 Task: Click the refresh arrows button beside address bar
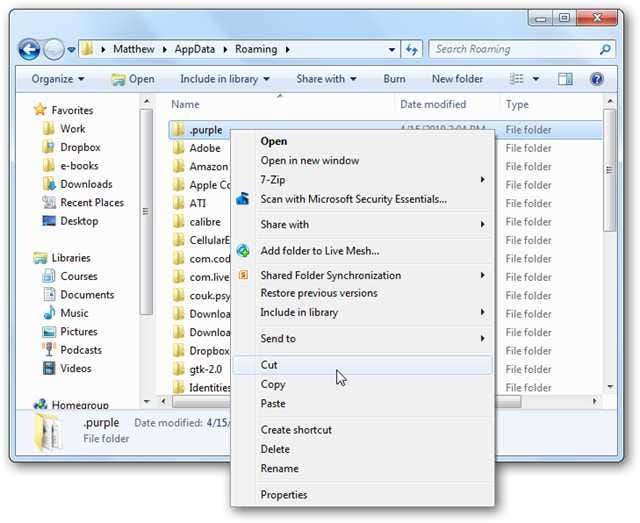[x=412, y=49]
